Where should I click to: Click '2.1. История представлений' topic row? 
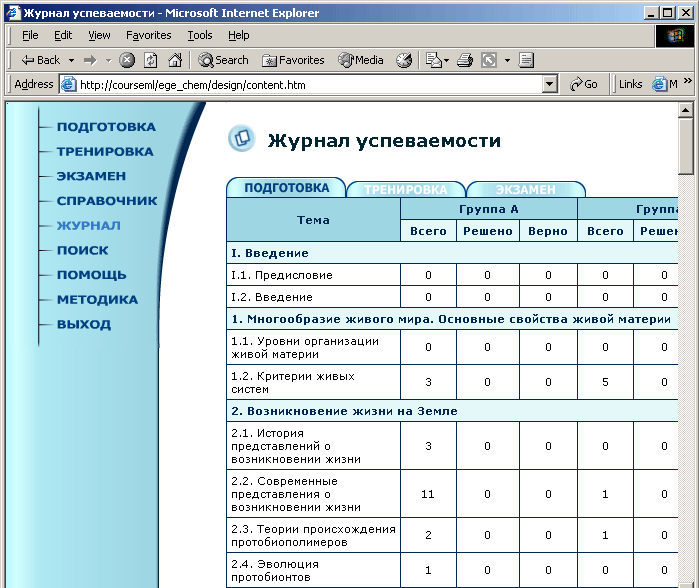click(296, 446)
